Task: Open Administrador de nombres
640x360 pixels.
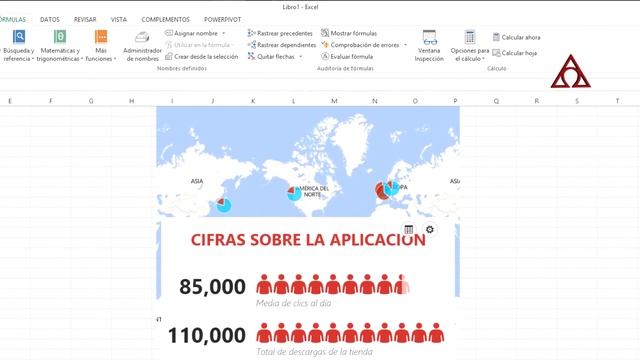Action: tap(142, 46)
